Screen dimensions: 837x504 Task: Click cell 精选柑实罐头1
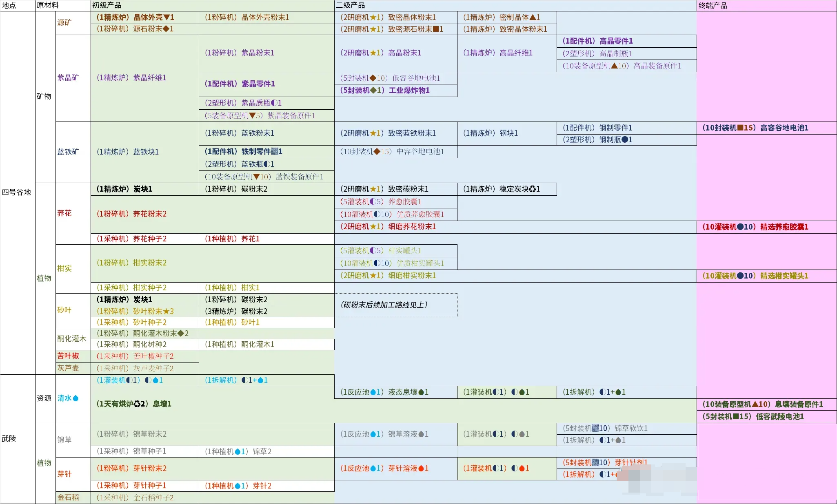tap(767, 276)
